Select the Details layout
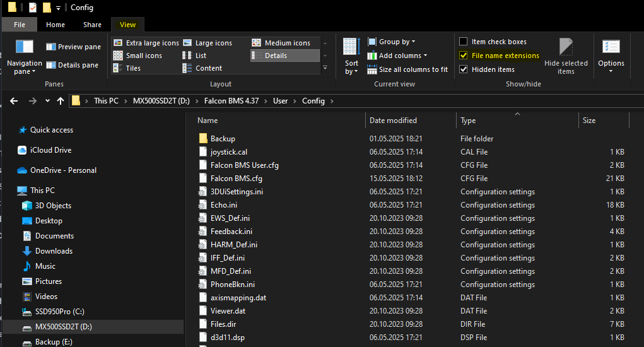Screen dimensions: 644x347 284,56
